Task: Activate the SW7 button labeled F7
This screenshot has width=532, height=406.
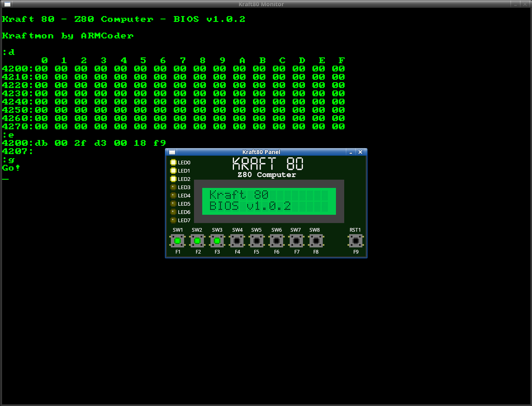Action: 296,241
